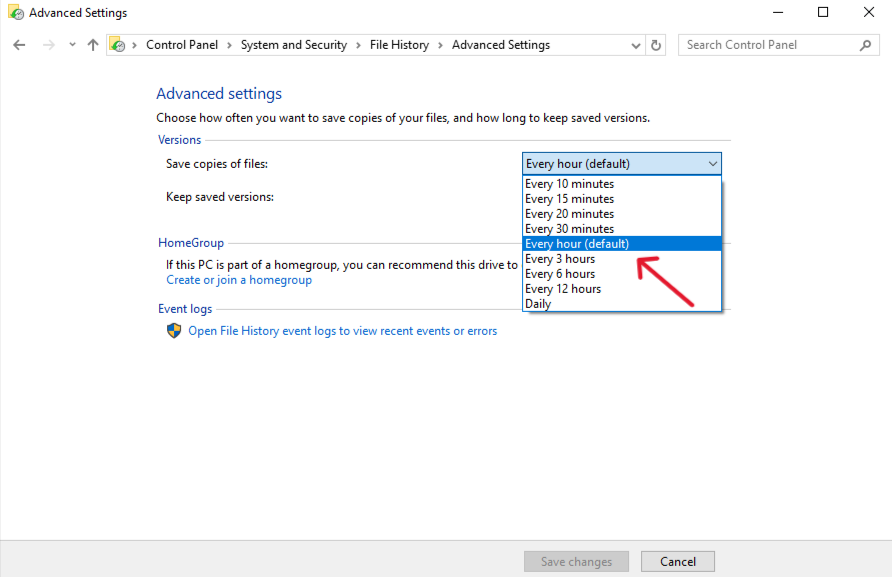Navigate to System and Security breadcrumb
The image size is (892, 577).
(x=294, y=44)
